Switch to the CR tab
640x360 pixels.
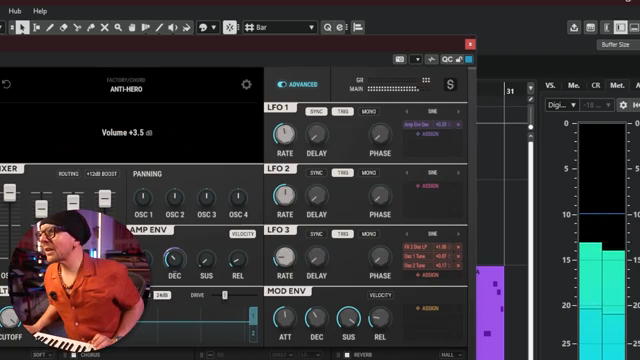(596, 85)
